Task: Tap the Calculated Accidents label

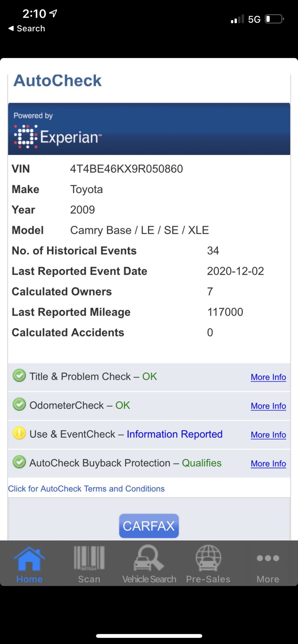Action: tap(68, 333)
